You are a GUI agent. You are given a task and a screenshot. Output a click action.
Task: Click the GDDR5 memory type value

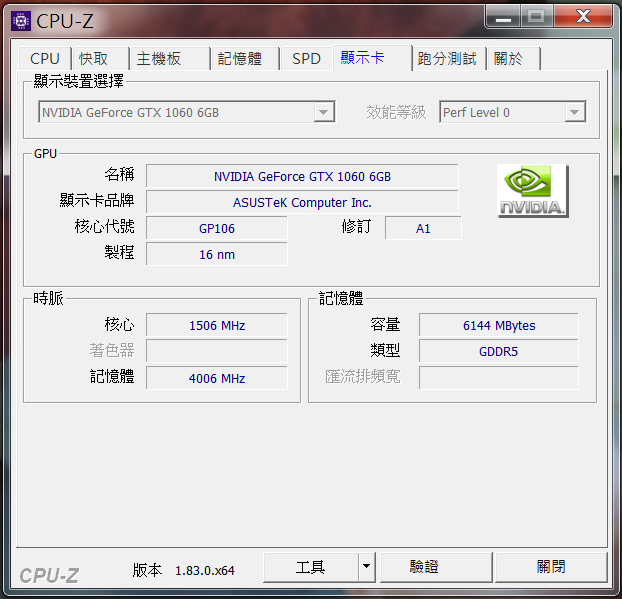coord(499,351)
